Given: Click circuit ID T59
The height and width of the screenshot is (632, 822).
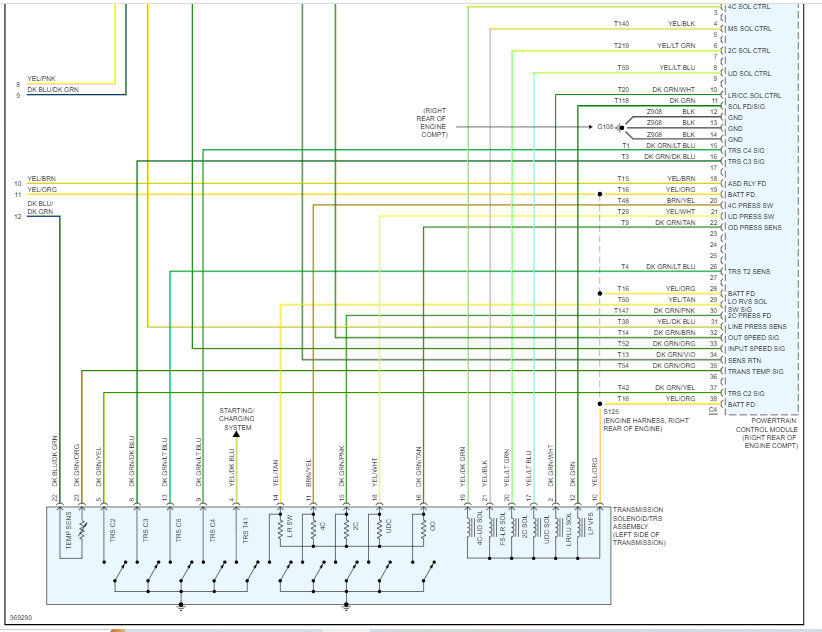Looking at the screenshot, I should click(623, 68).
